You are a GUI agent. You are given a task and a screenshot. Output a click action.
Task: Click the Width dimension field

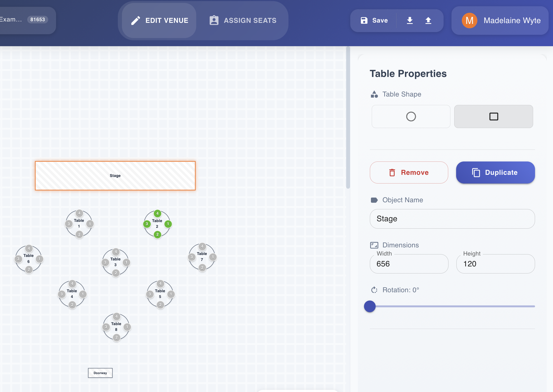(409, 264)
